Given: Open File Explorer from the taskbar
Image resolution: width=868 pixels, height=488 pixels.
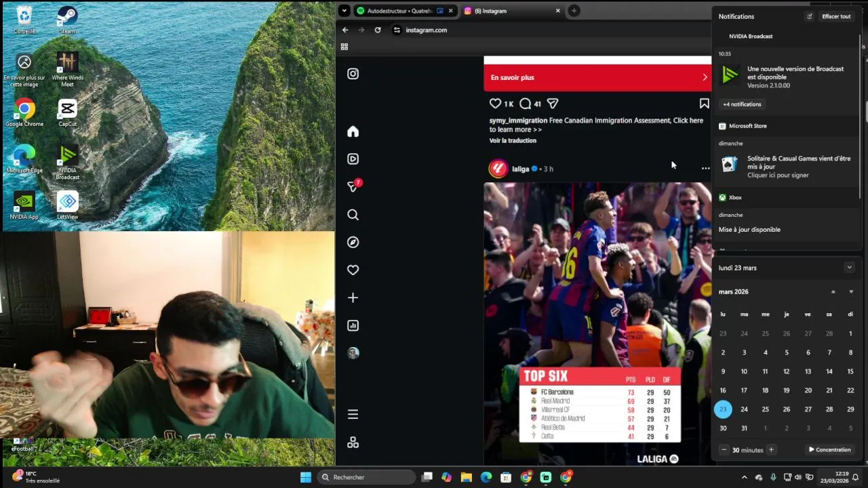Looking at the screenshot, I should click(x=467, y=477).
